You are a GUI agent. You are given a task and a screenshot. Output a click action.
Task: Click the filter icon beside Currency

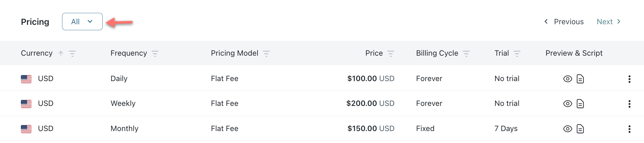[x=72, y=54]
